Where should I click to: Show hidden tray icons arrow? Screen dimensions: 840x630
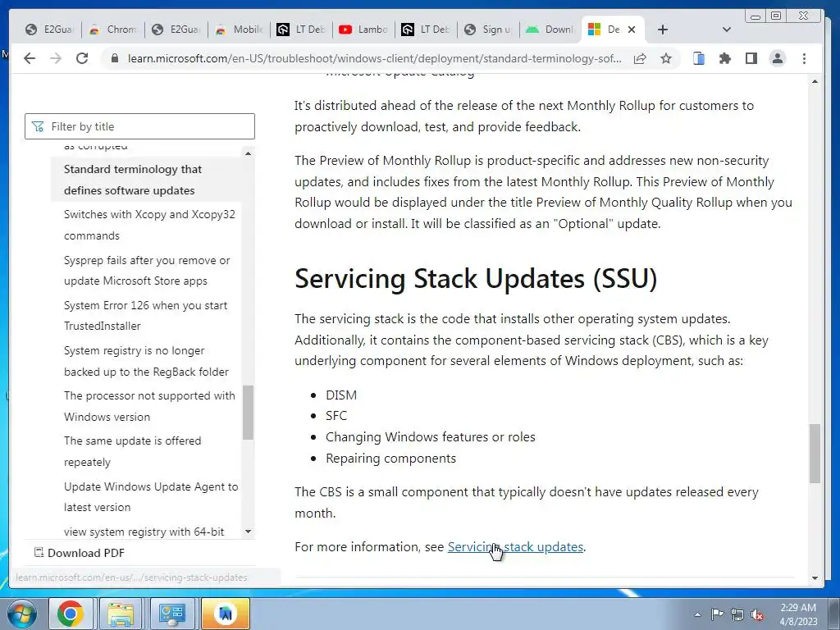click(x=697, y=614)
